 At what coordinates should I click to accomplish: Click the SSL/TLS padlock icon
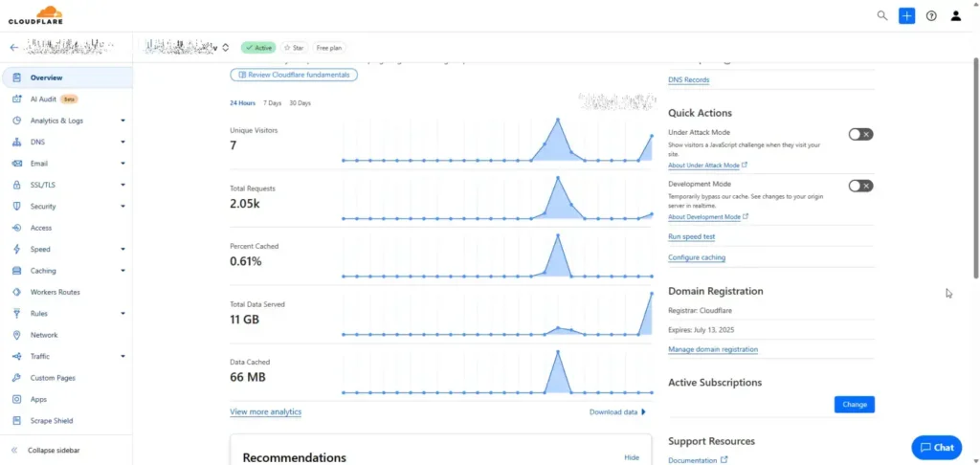[x=17, y=185]
